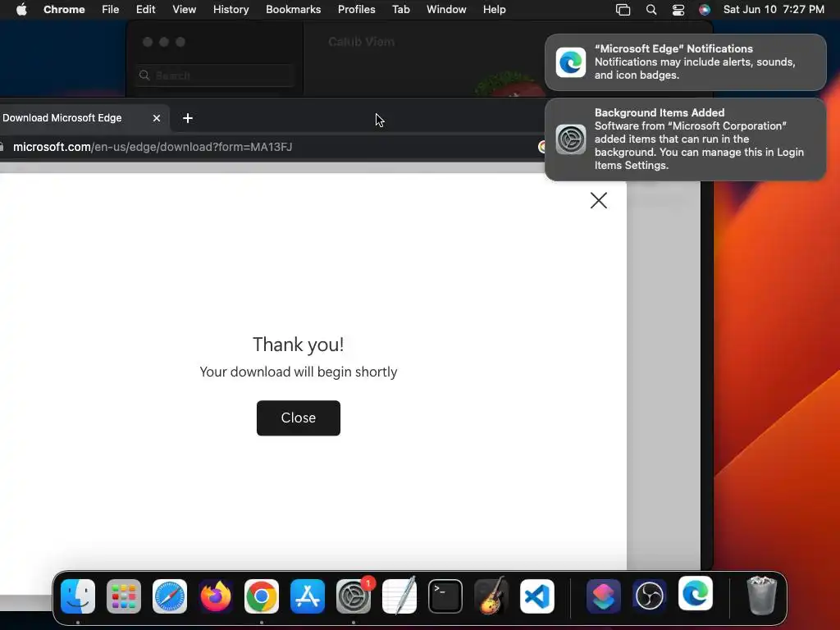Image resolution: width=840 pixels, height=630 pixels.
Task: Open Finder from the Dock
Action: coord(78,596)
